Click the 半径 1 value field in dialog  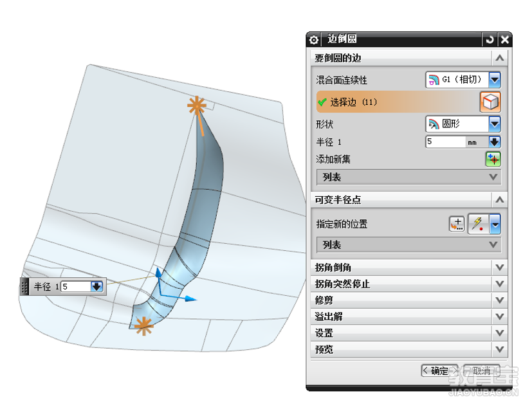point(446,142)
